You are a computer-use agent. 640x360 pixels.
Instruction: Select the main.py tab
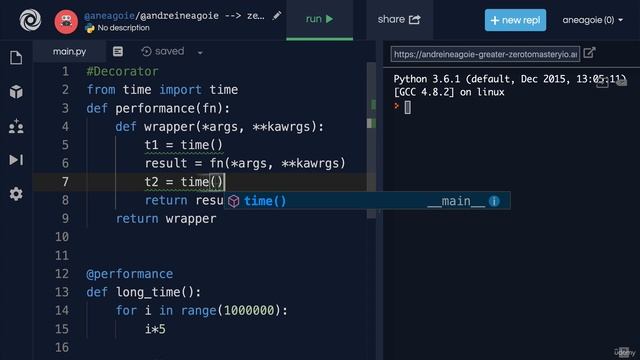[69, 51]
